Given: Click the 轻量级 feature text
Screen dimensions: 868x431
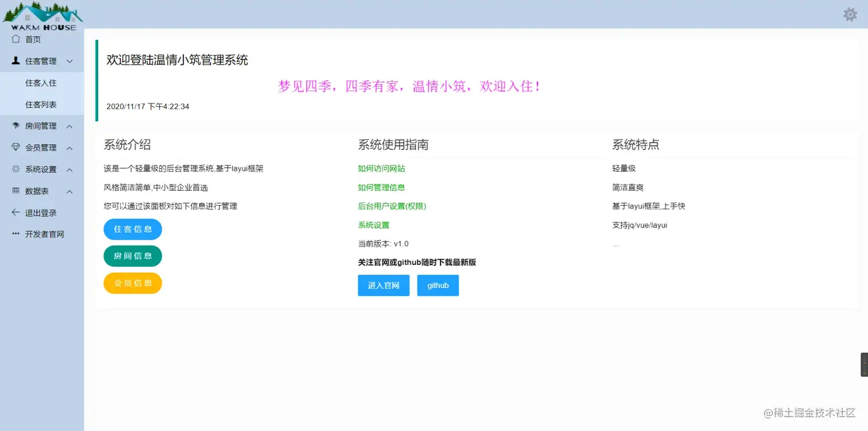Looking at the screenshot, I should (x=624, y=168).
